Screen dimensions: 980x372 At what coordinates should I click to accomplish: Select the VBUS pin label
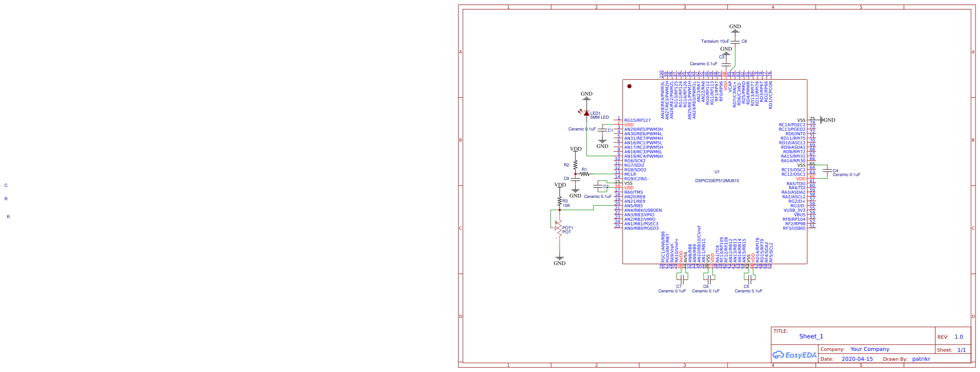click(800, 215)
